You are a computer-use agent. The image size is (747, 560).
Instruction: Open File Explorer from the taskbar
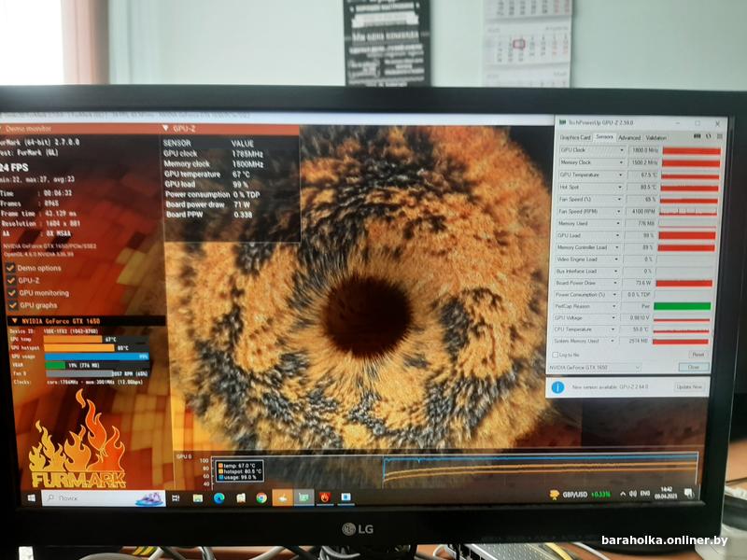pos(198,498)
